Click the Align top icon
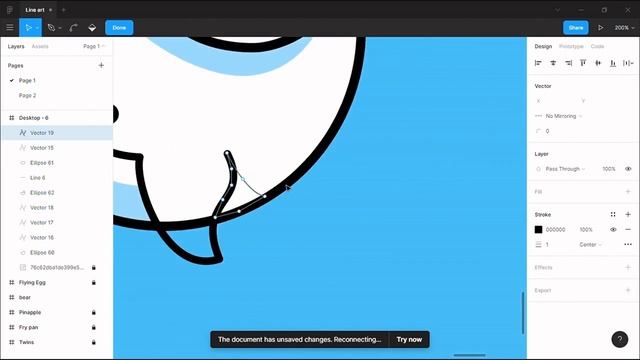 583,63
